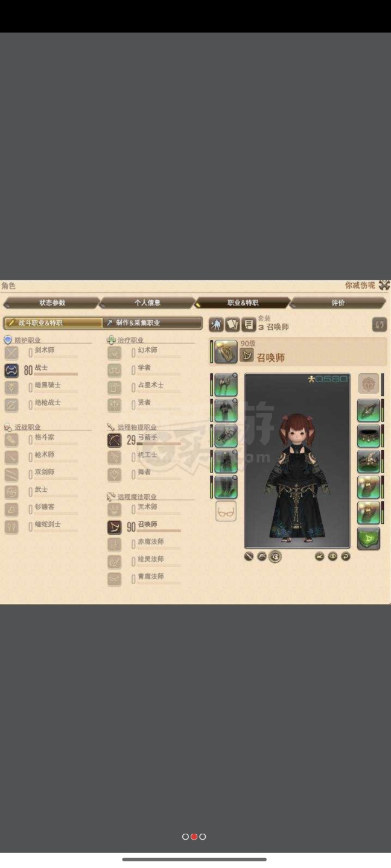The height and width of the screenshot is (868, 391).
Task: Toggle weapon display below character preview
Action: pos(249,556)
